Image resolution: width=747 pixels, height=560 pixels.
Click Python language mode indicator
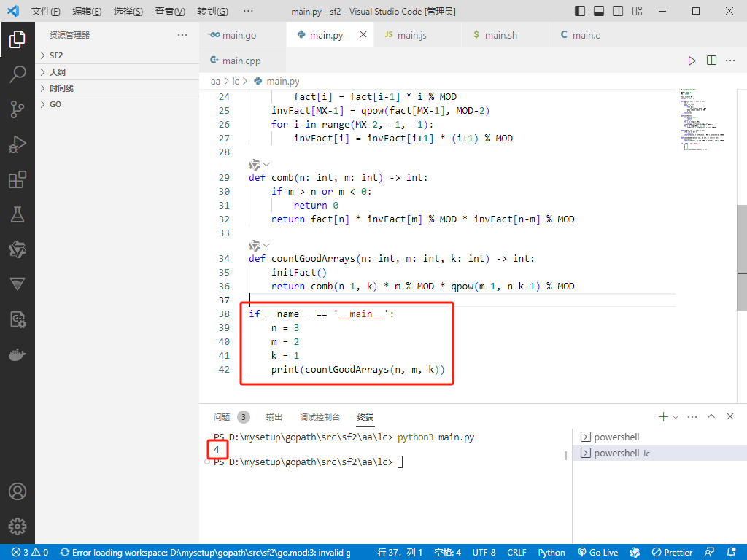[x=551, y=553]
